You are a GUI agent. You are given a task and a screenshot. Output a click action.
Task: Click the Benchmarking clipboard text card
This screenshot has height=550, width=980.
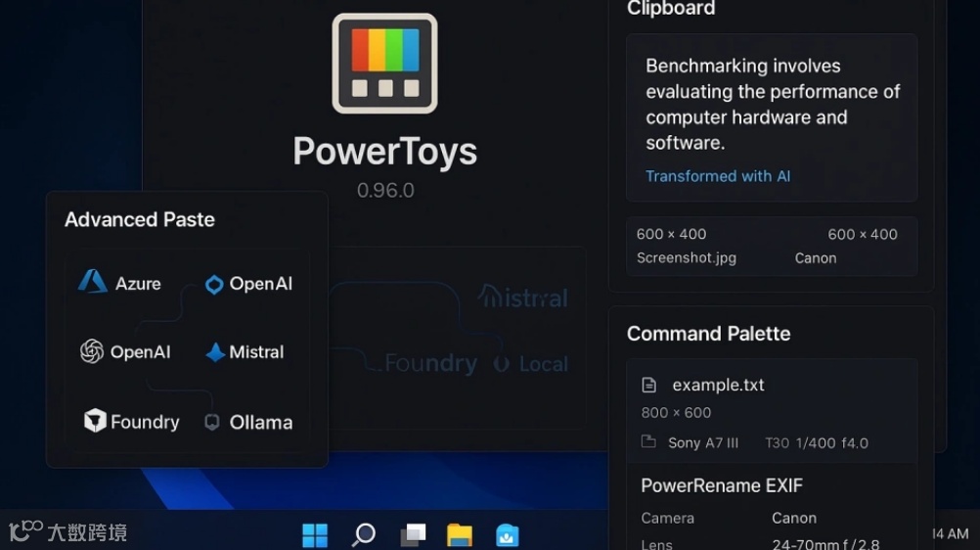[772, 117]
